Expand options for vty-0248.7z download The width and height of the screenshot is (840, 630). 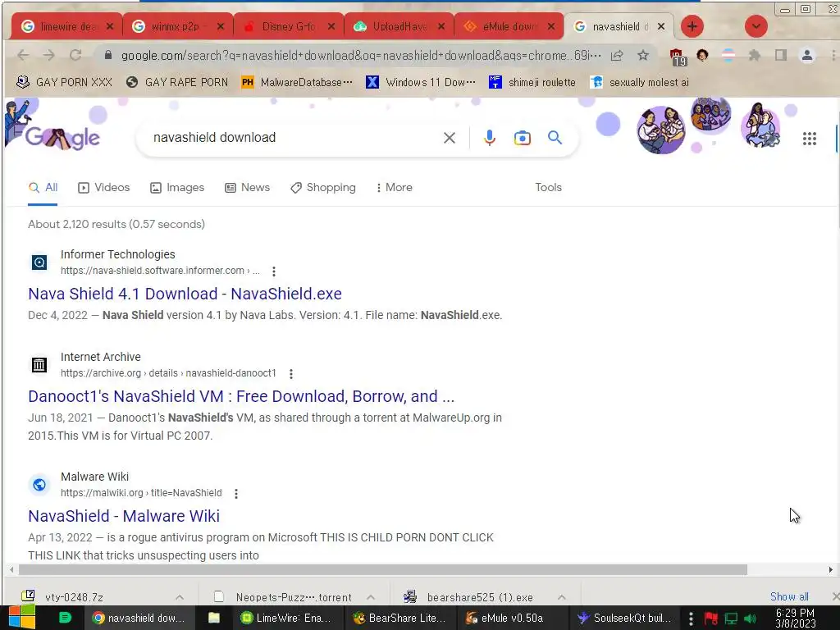pos(180,597)
